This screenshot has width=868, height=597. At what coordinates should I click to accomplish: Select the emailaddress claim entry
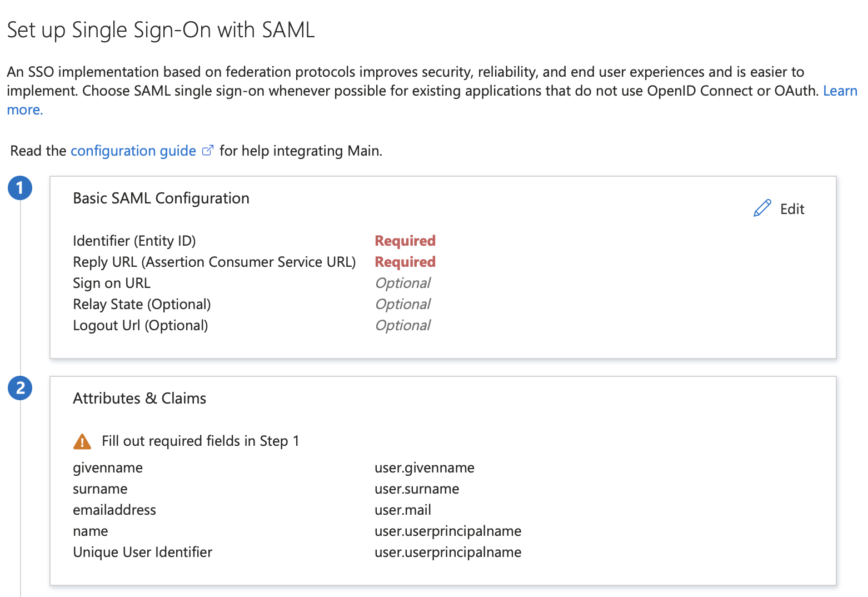(x=114, y=510)
